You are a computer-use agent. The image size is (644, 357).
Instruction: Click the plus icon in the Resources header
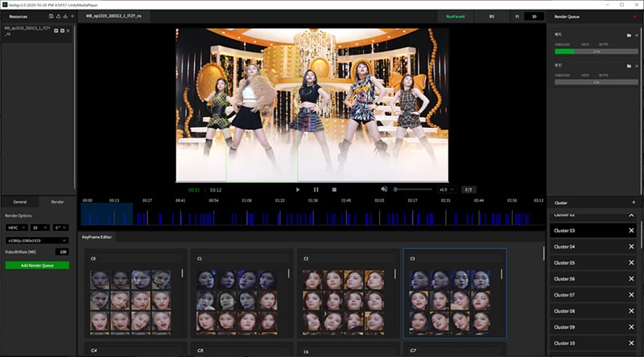tap(72, 16)
